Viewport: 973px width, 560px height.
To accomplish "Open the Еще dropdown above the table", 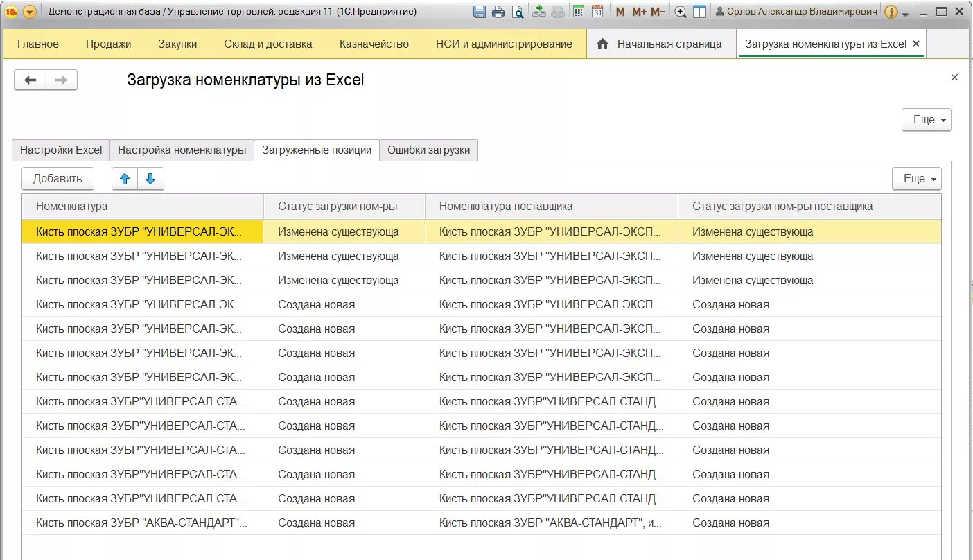I will point(917,178).
